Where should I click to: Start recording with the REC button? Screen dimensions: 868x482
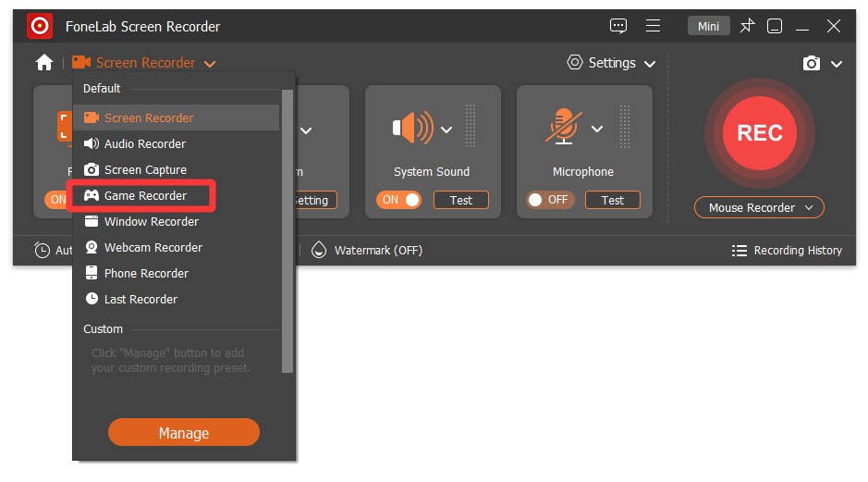tap(760, 133)
